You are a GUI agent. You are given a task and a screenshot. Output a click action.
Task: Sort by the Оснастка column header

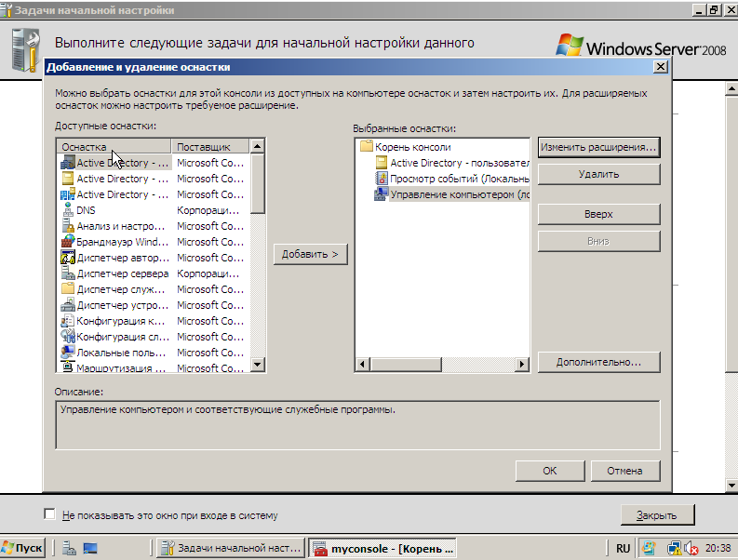tap(114, 147)
